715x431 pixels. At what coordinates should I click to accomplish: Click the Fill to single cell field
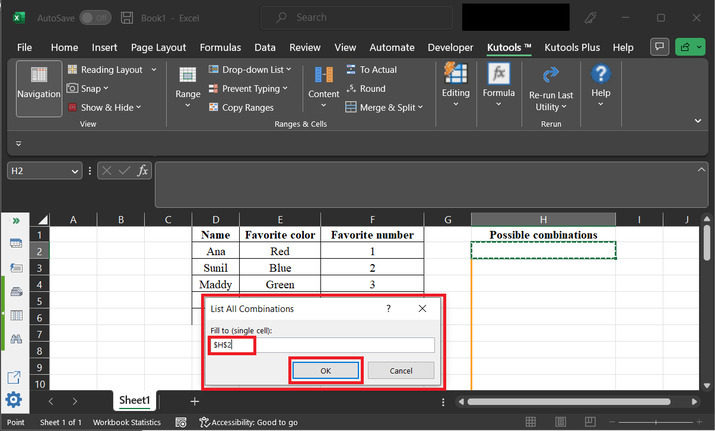pos(322,345)
